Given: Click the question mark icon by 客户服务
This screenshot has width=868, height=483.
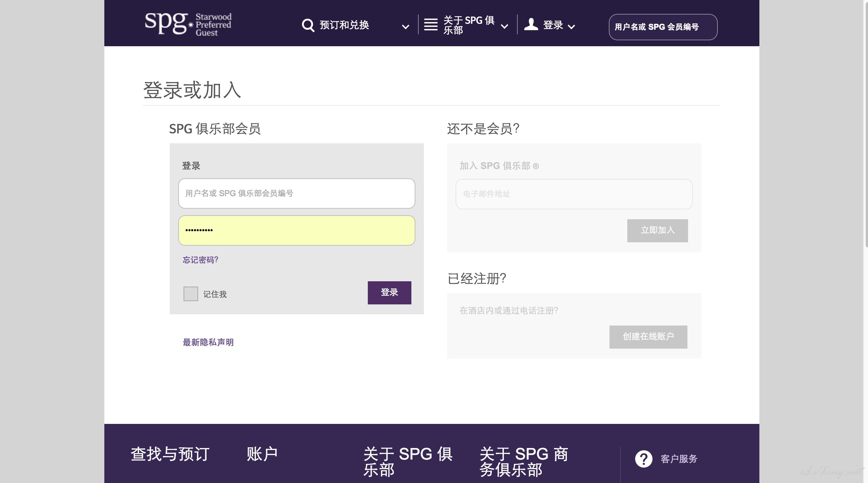Looking at the screenshot, I should pos(643,459).
